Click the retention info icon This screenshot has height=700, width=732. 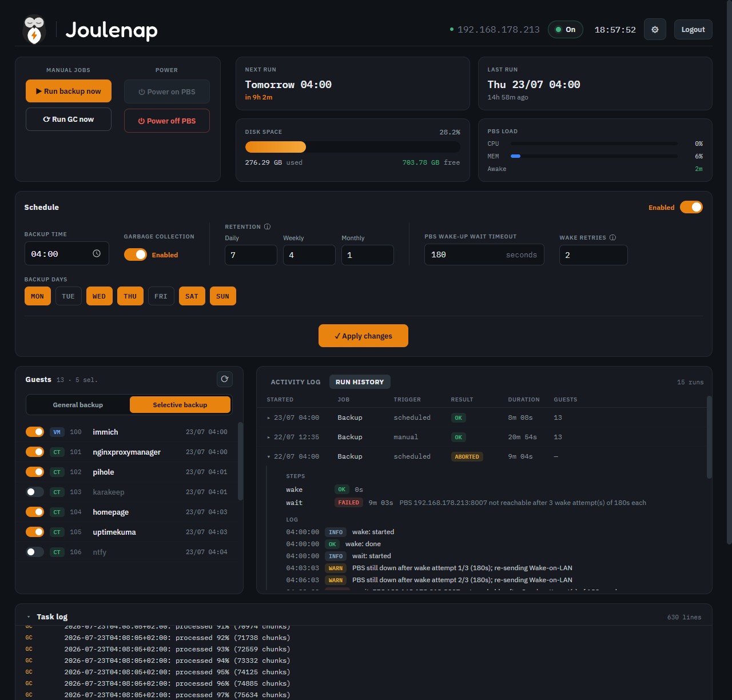click(267, 226)
